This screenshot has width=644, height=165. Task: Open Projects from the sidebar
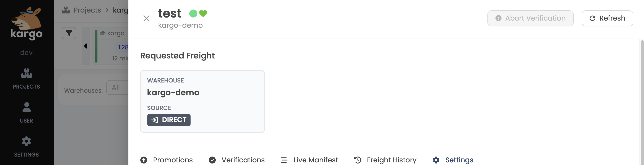(x=26, y=79)
